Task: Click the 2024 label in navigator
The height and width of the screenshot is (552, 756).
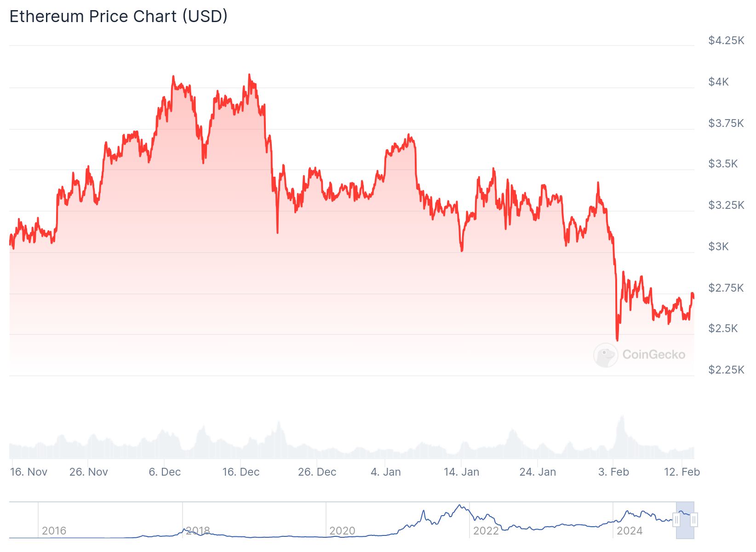Action: click(629, 531)
